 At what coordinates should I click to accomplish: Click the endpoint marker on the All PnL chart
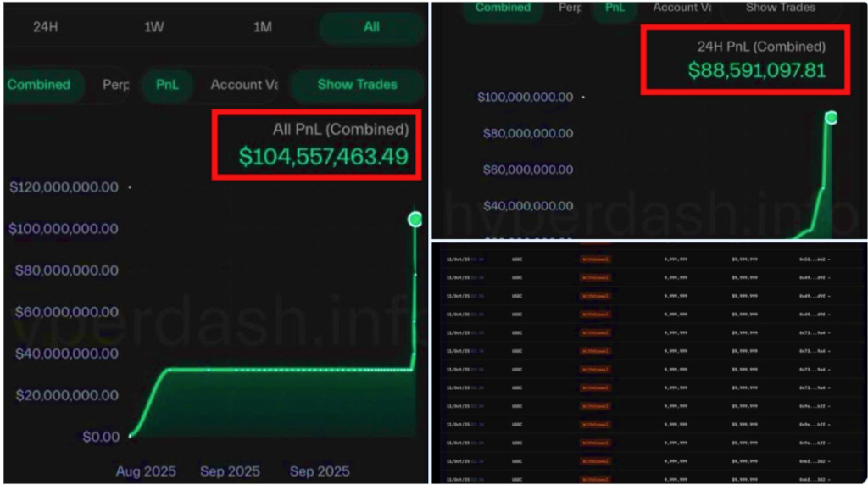415,220
